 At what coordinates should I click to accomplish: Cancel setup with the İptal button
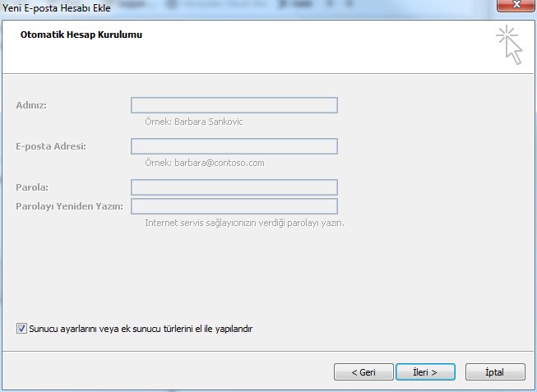click(x=495, y=371)
